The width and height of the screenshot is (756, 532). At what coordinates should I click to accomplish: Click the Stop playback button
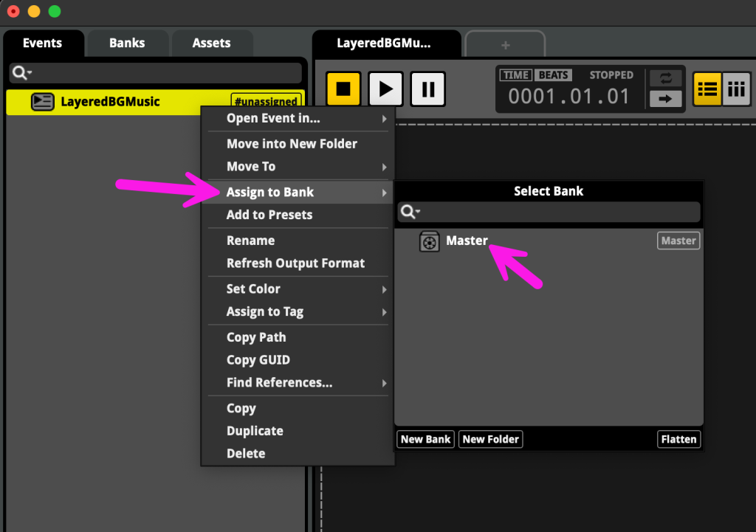pos(343,89)
